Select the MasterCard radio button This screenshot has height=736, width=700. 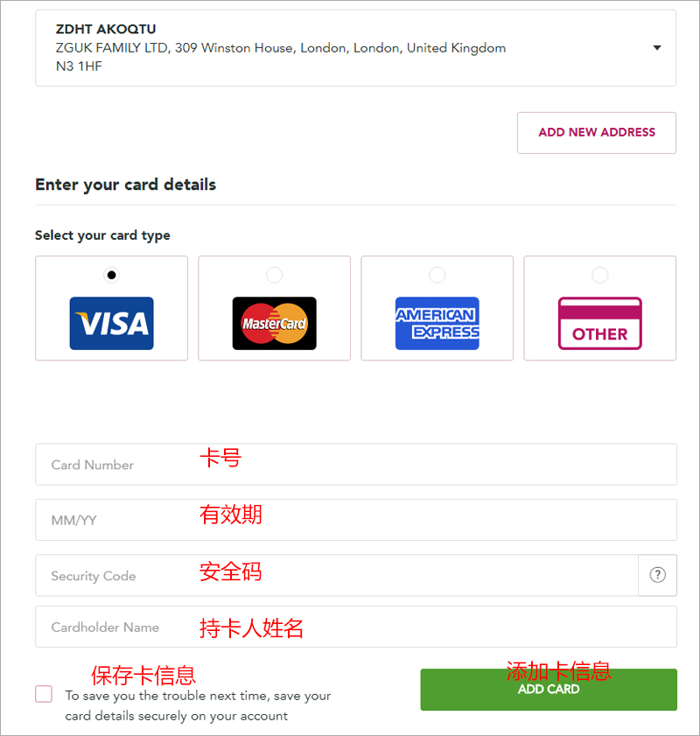pos(275,275)
